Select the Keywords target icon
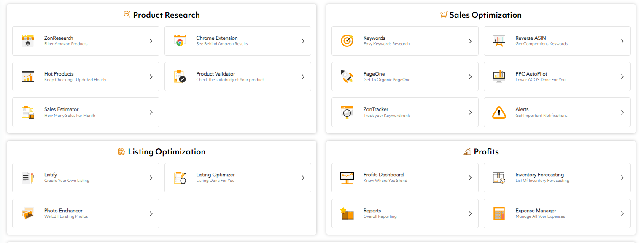The image size is (644, 243). [347, 40]
